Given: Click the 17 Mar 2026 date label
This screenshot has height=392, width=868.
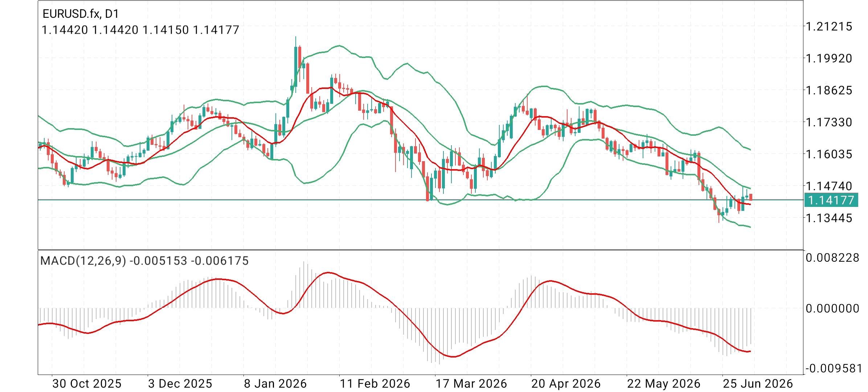Looking at the screenshot, I should [x=471, y=384].
